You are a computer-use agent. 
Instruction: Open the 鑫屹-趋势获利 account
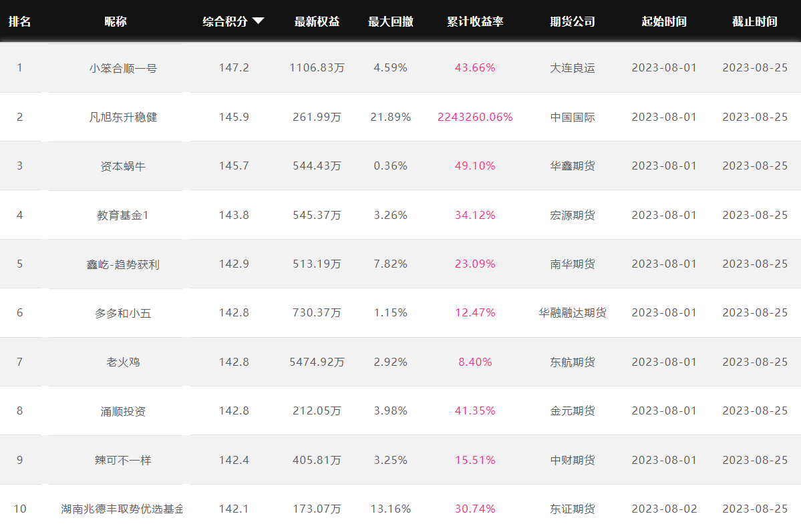123,264
